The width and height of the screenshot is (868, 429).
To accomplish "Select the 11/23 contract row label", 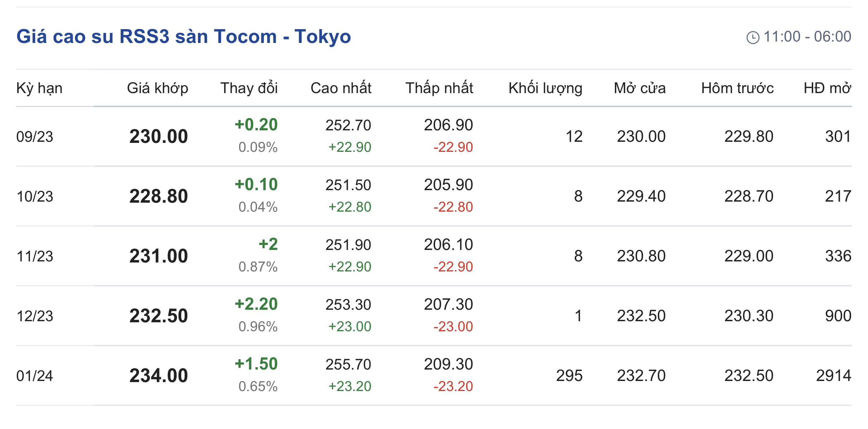I will pyautogui.click(x=35, y=256).
